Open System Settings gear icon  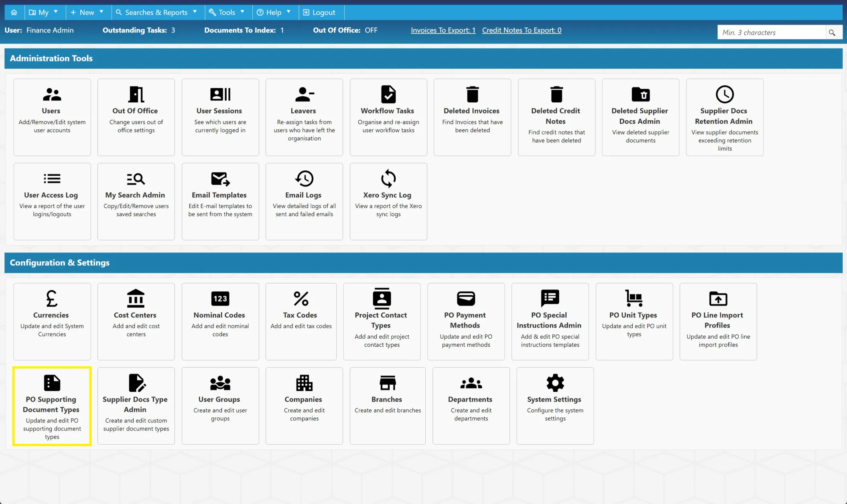coord(555,383)
